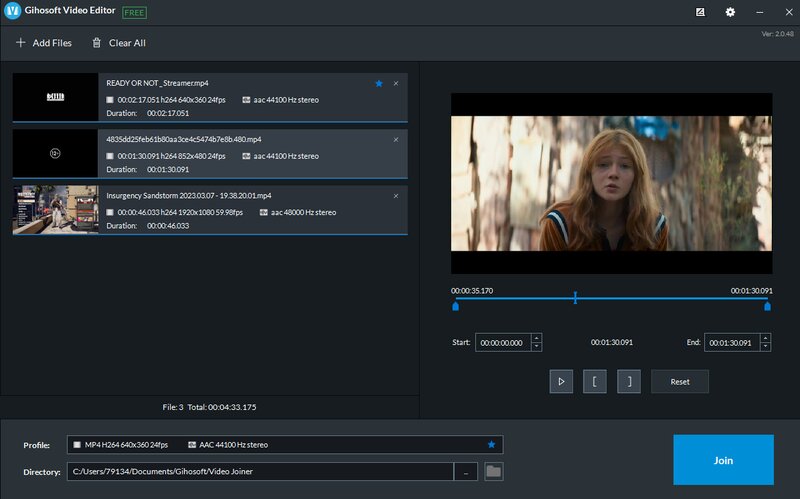Click the READY OR NOT_Streamer.mp4 filename
Viewport: 800px width, 499px height.
157,83
